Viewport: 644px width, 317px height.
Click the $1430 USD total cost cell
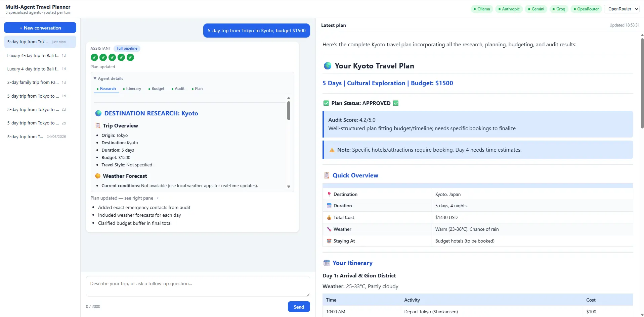coord(532,217)
